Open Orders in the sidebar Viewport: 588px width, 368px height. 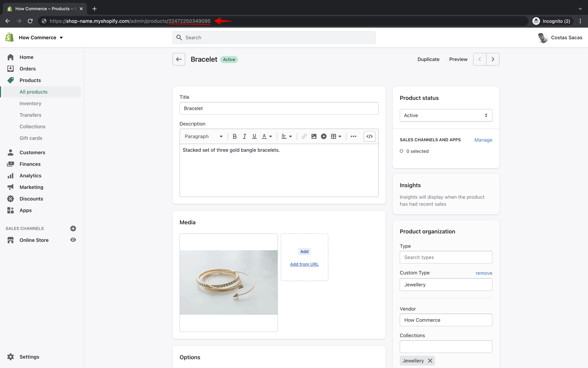[27, 69]
